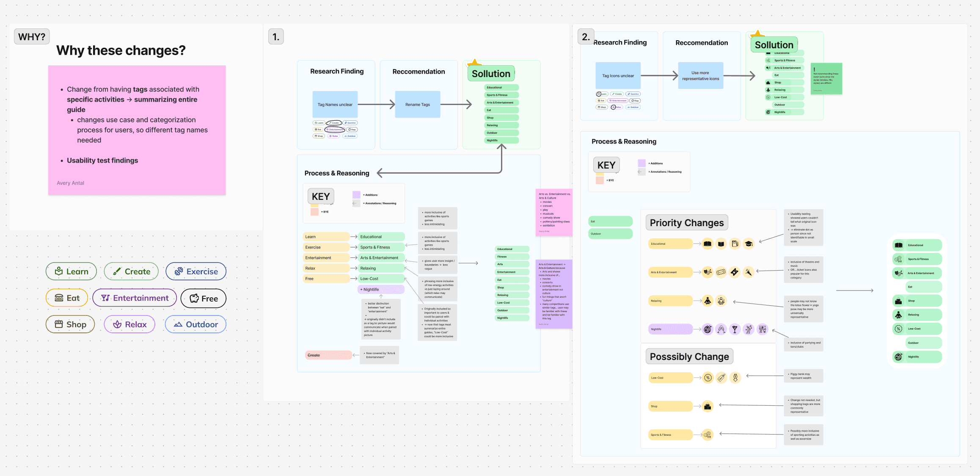
Task: Select the Entertainment tag pill
Action: tap(134, 298)
